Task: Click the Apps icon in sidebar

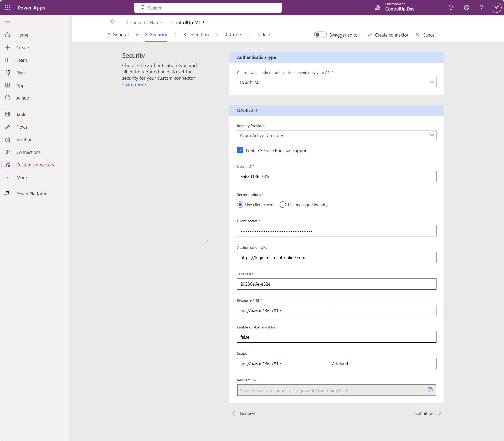Action: tap(8, 85)
